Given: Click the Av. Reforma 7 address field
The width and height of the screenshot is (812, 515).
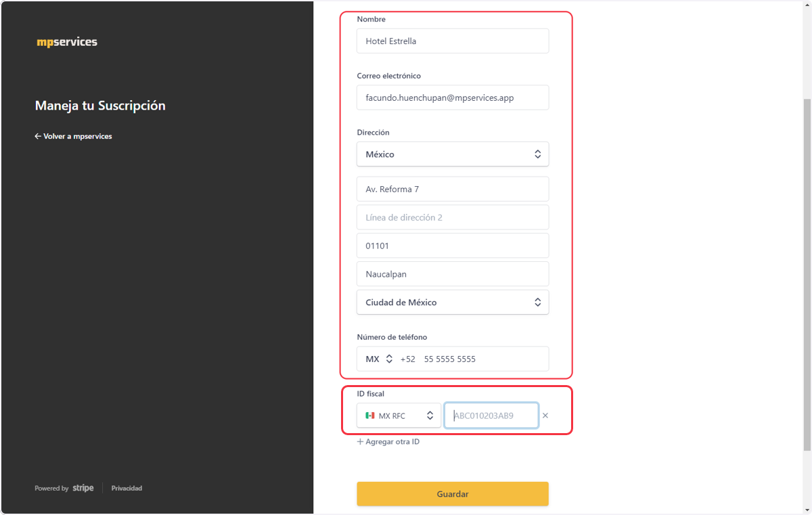Looking at the screenshot, I should pos(453,189).
